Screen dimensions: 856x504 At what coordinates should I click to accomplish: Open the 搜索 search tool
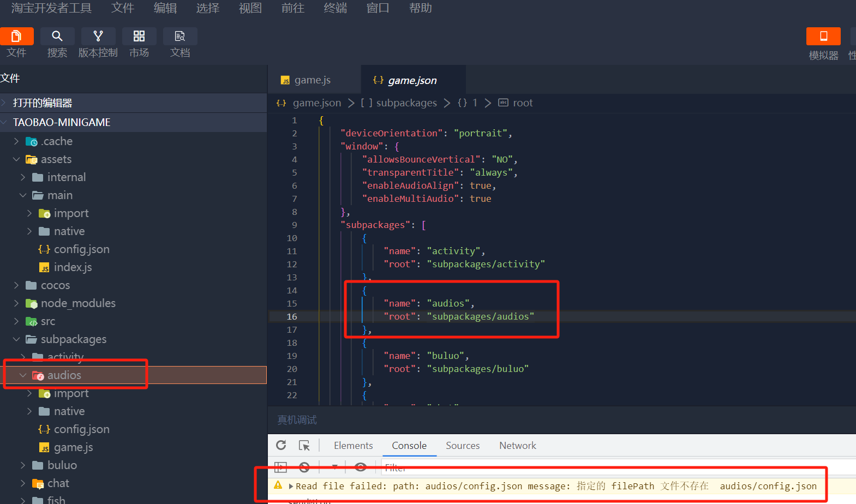click(57, 37)
